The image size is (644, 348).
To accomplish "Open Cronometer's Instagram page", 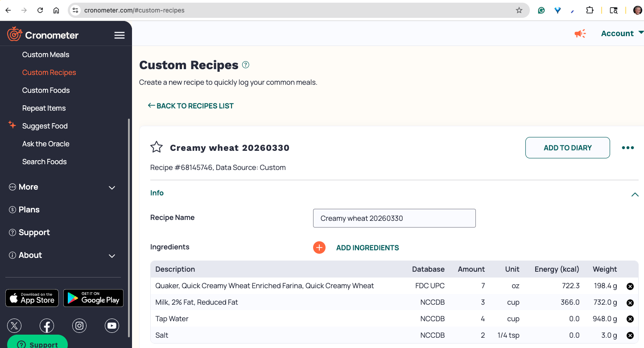I will point(79,326).
